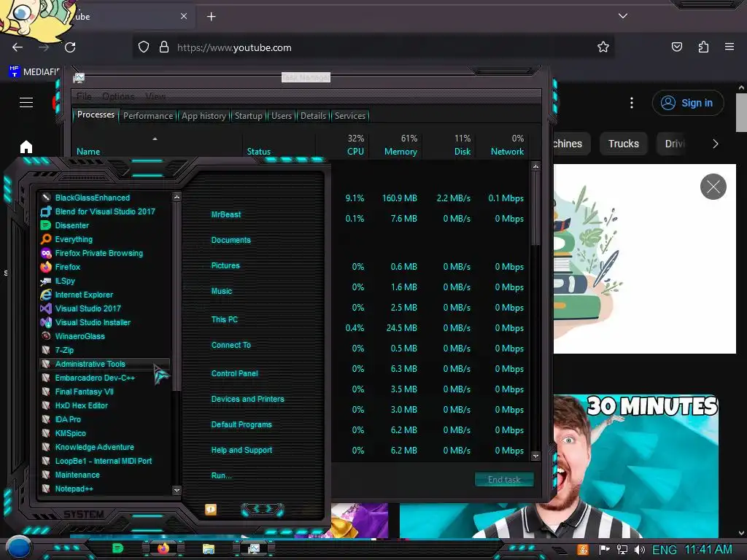
Task: Click the ENG language indicator
Action: coord(664,550)
